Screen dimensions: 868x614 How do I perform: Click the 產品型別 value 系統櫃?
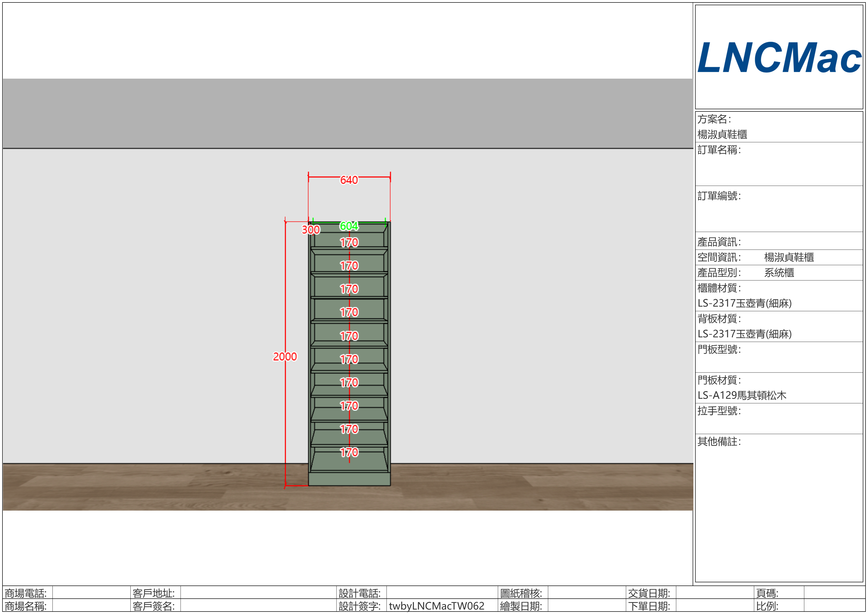pyautogui.click(x=779, y=273)
